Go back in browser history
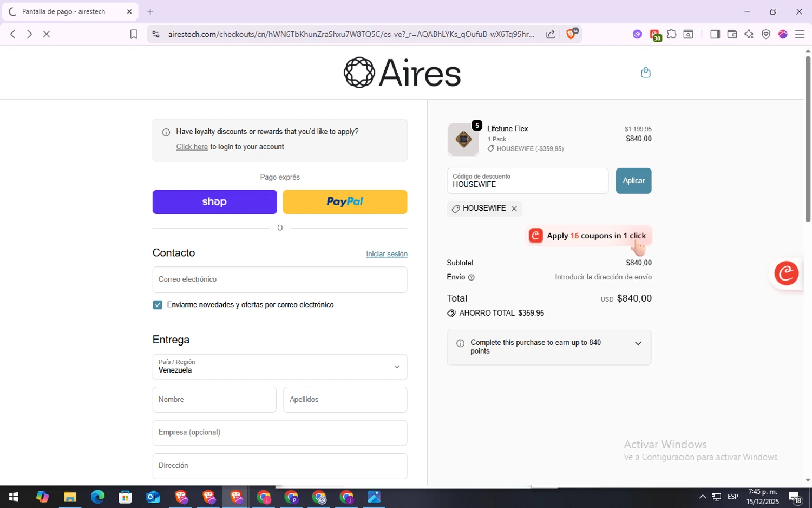Viewport: 812px width, 508px height. pos(13,34)
